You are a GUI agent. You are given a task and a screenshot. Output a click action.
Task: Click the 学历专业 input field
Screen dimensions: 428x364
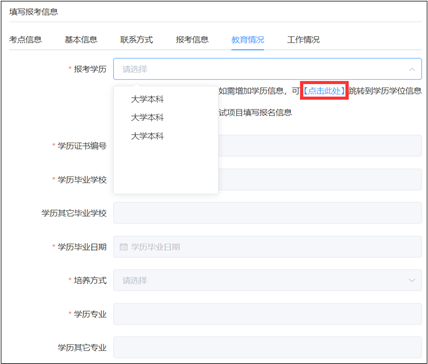267,314
